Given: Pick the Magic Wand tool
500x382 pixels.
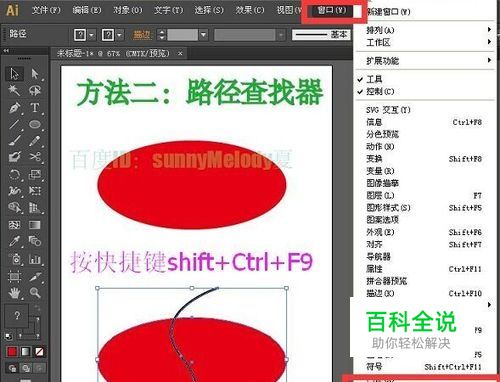Looking at the screenshot, I should [x=14, y=90].
